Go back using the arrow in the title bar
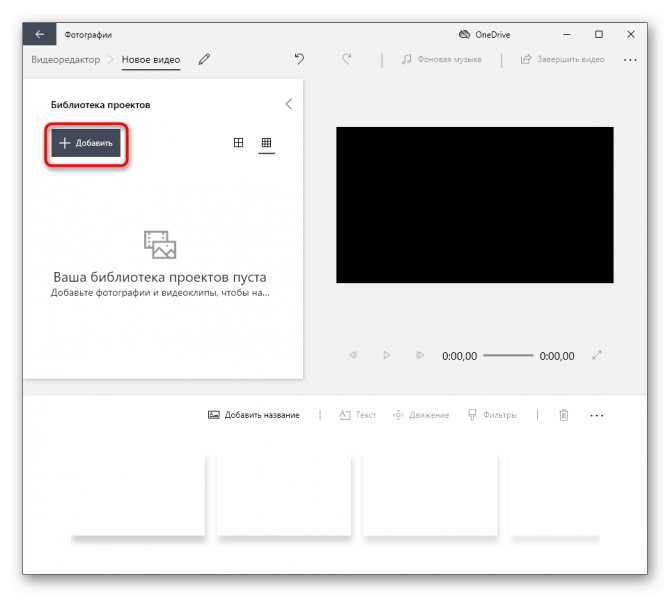 [39, 34]
